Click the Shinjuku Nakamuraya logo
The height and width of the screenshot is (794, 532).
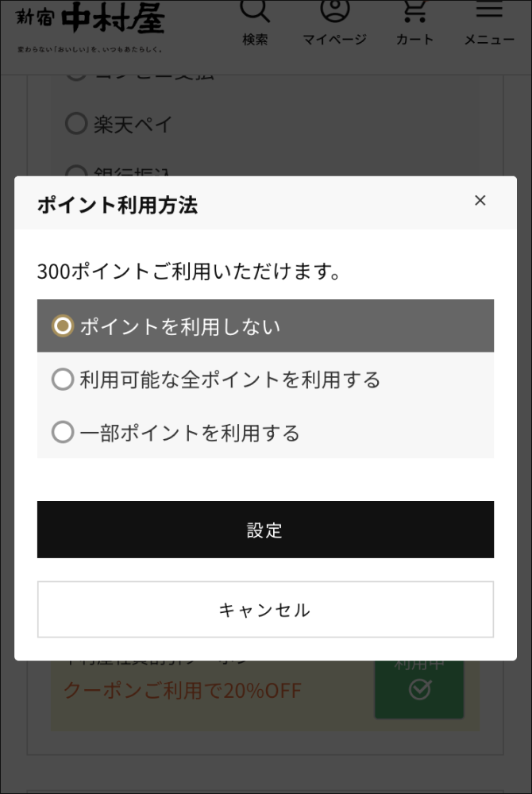coord(91,24)
